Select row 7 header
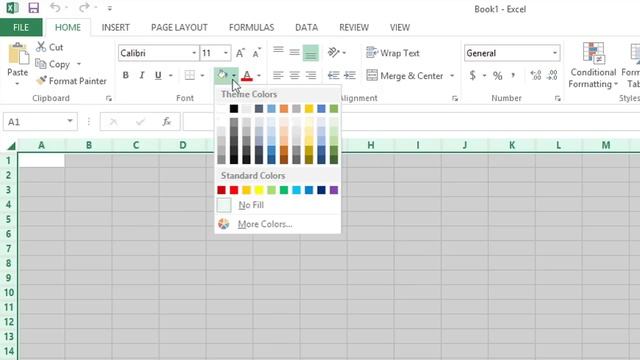Image resolution: width=640 pixels, height=360 pixels. pyautogui.click(x=9, y=249)
